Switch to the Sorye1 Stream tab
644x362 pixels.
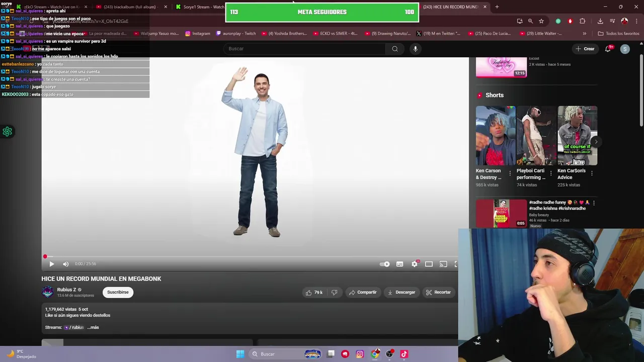[199, 7]
